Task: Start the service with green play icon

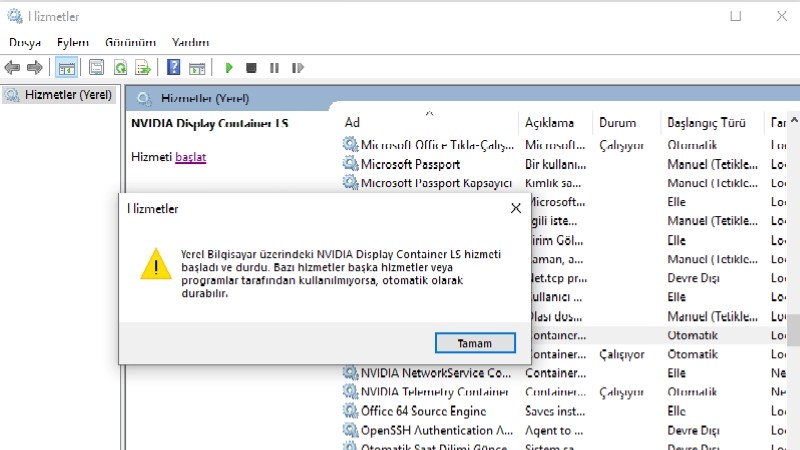Action: (229, 68)
